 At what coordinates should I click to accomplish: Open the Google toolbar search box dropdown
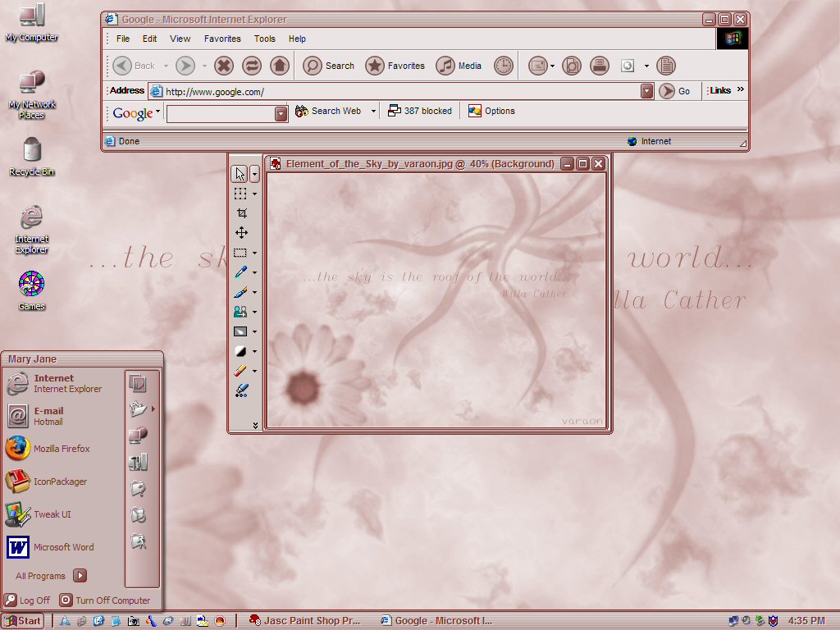click(281, 113)
